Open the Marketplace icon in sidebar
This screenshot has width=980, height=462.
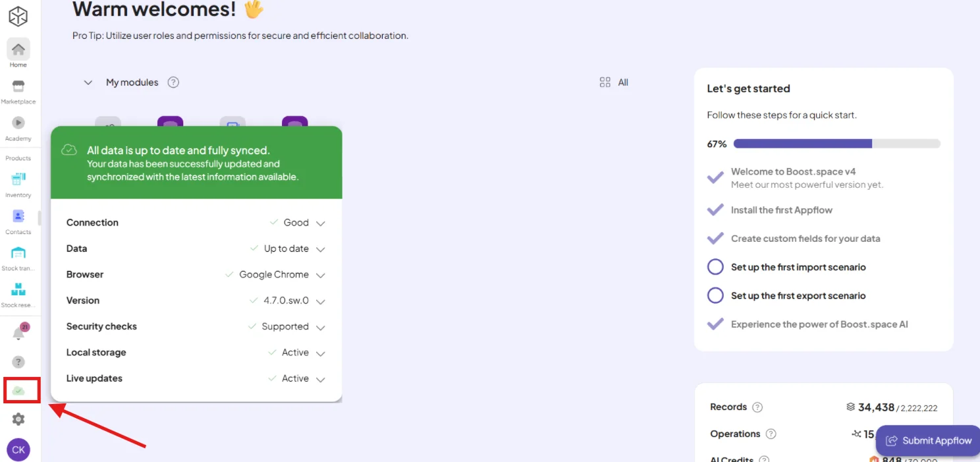point(18,86)
